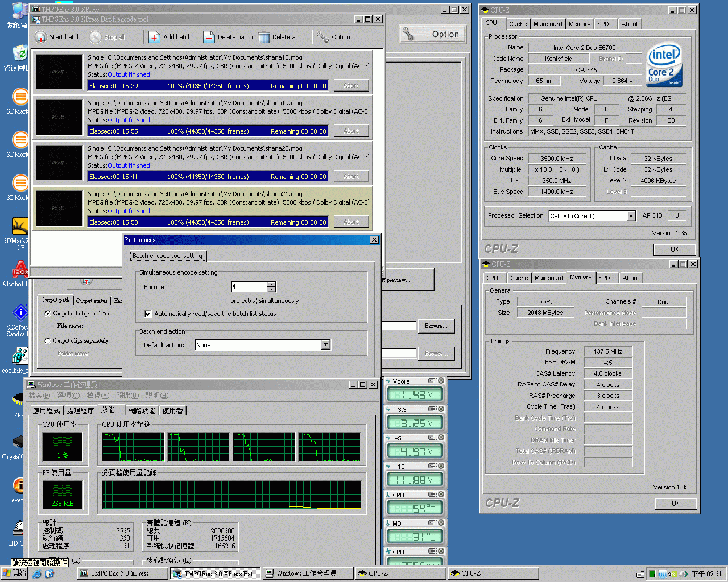Viewport: 728px width, 582px height.
Task: Open settings icon on +3.3 voltage gadget
Action: pyautogui.click(x=432, y=409)
